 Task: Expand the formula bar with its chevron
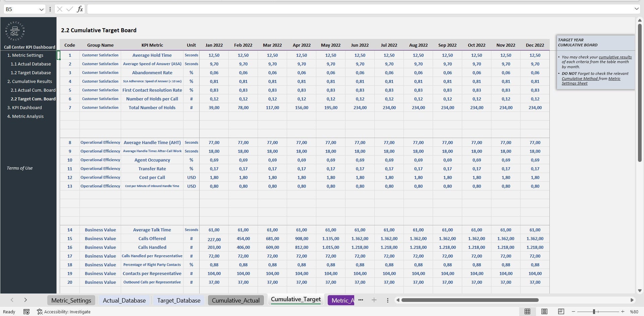click(x=637, y=9)
